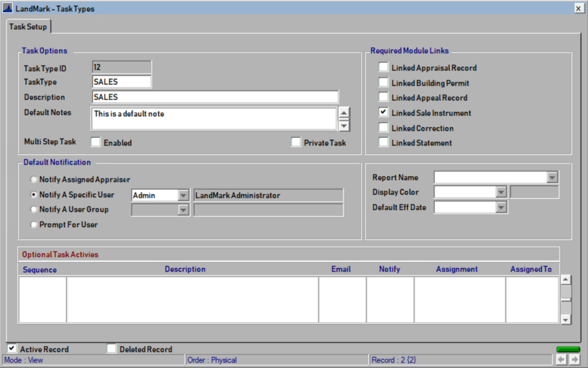Open the user dropdown showing Admin
588x368 pixels.
click(x=183, y=194)
